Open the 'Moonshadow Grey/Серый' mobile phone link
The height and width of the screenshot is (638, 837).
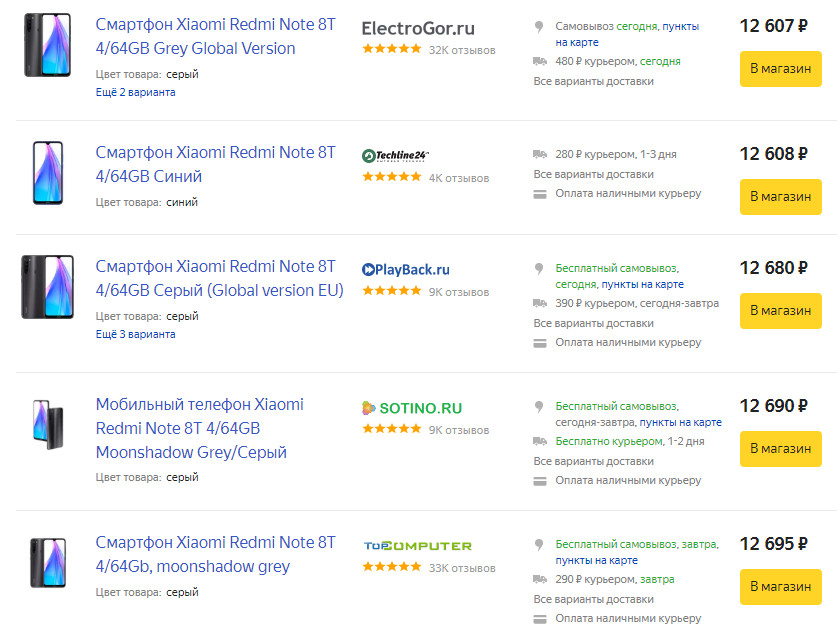(200, 428)
